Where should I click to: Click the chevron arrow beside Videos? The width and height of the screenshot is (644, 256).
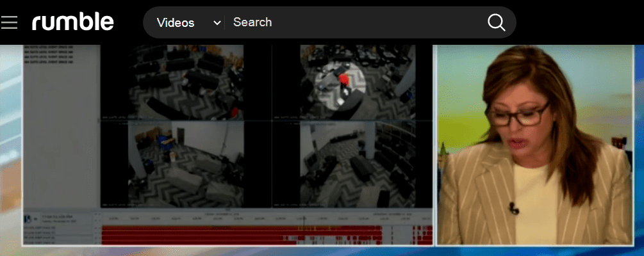click(217, 22)
